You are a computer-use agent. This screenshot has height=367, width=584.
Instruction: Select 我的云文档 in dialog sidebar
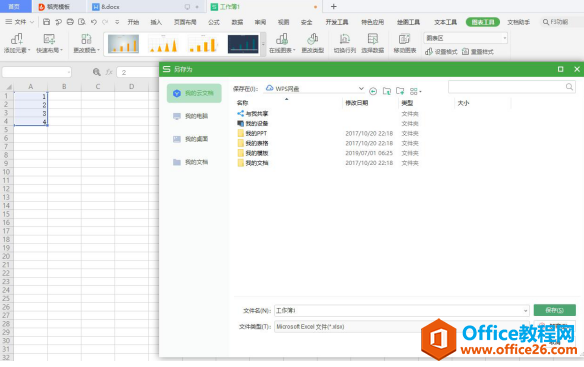194,93
